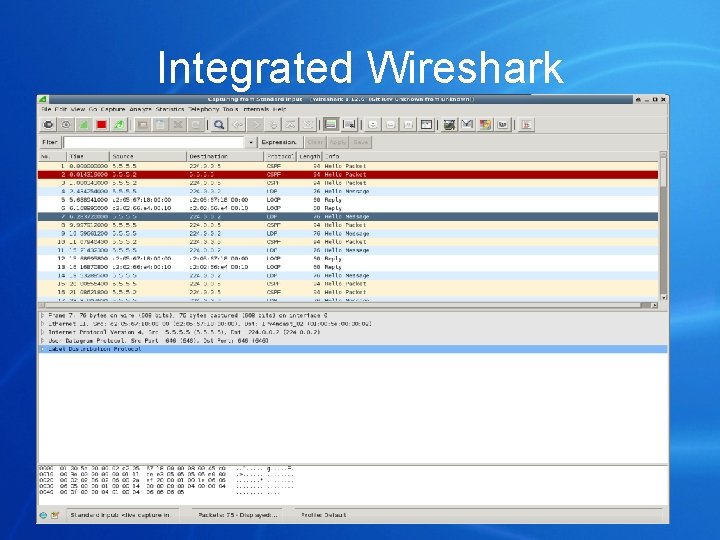Sort by the Protocol column header

point(280,157)
